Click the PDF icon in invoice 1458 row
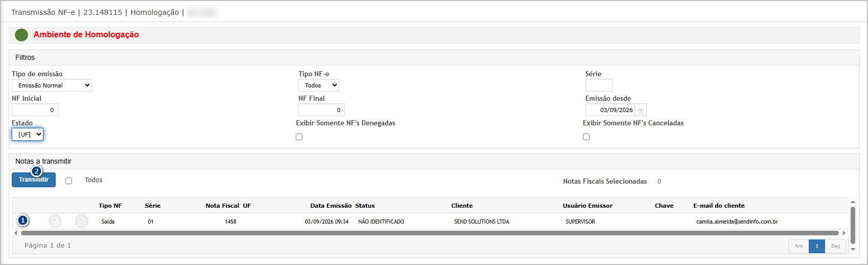Viewport: 868px width, 265px height. tap(81, 221)
